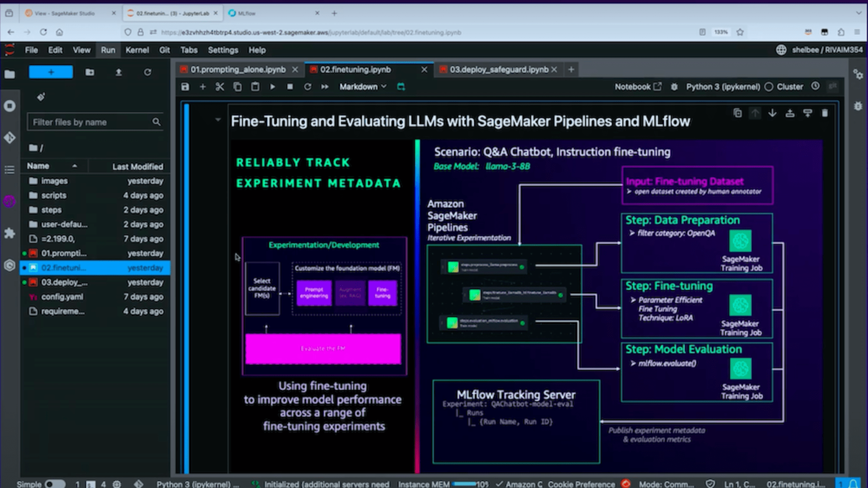Viewport: 868px width, 488px height.
Task: Delete this cell with the trash icon
Action: point(825,113)
